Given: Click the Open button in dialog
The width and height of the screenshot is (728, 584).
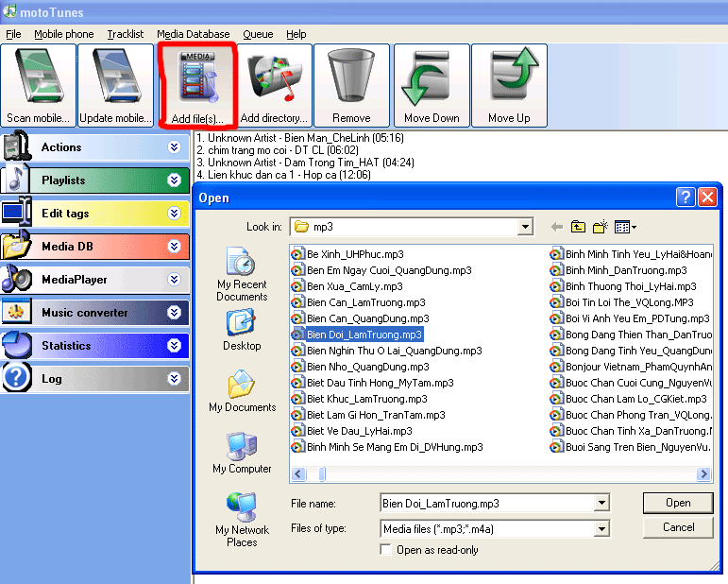Looking at the screenshot, I should (678, 503).
